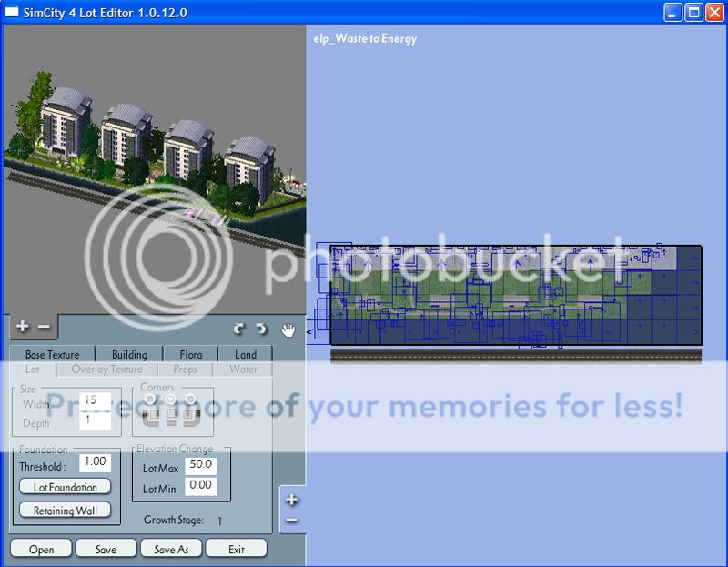Zoom in the lot plan view
The height and width of the screenshot is (567, 728).
[x=291, y=500]
